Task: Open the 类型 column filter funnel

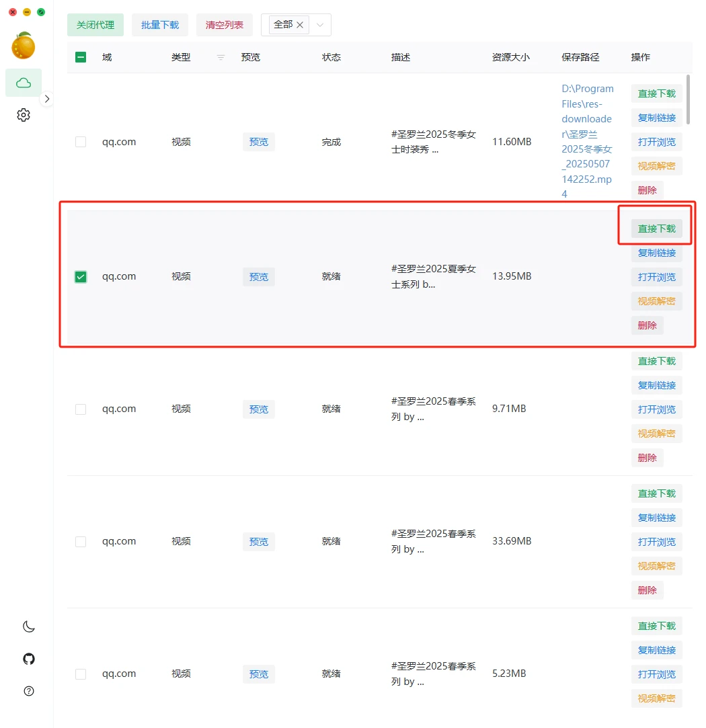Action: coord(220,57)
